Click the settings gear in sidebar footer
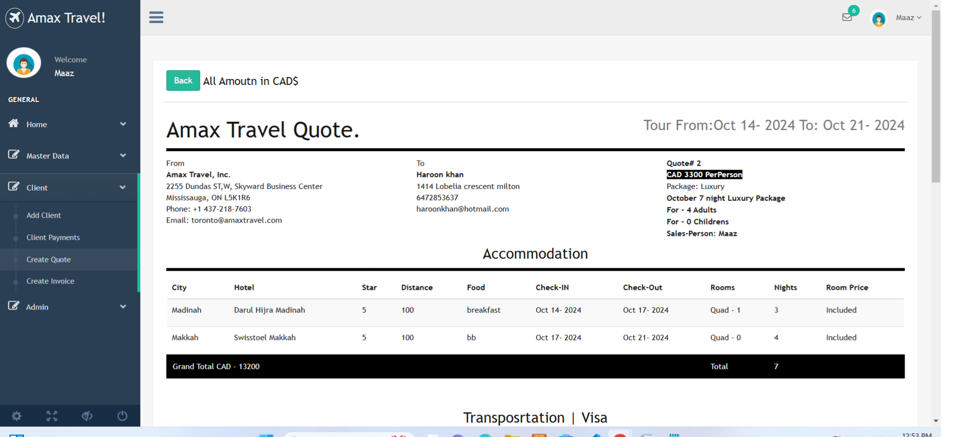 [17, 416]
